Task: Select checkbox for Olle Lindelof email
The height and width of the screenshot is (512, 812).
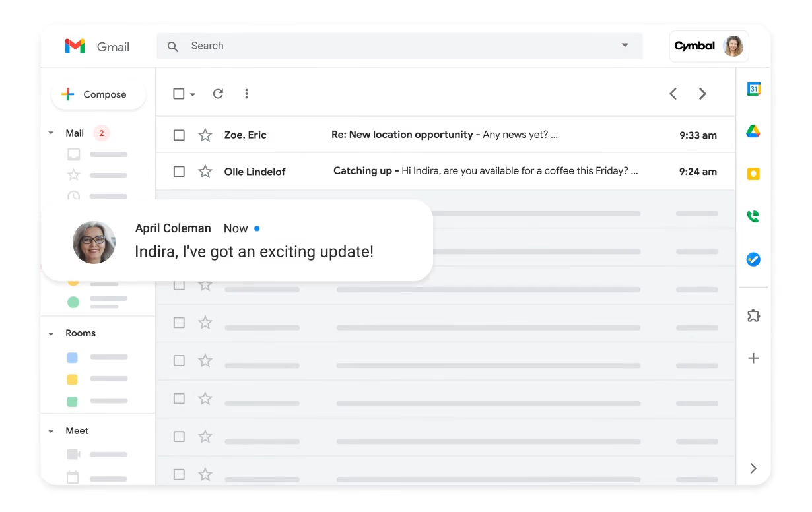Action: coord(179,172)
